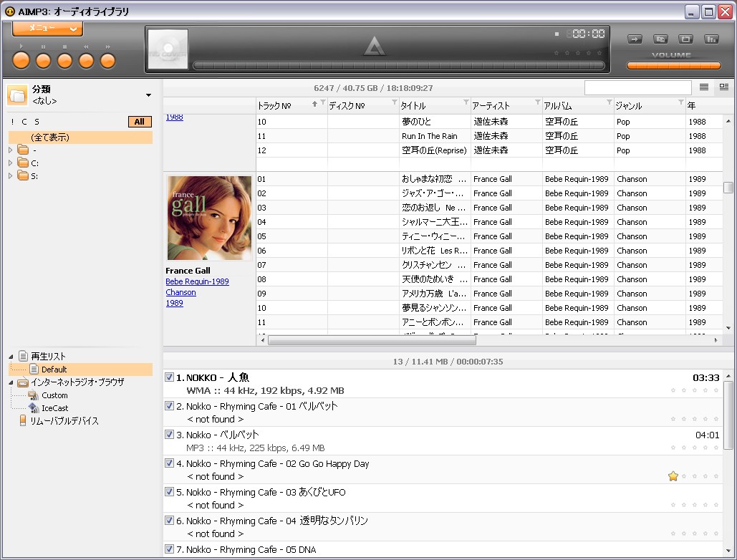Viewport: 737px width, 560px height.
Task: Skip to the previous track
Action: (87, 61)
